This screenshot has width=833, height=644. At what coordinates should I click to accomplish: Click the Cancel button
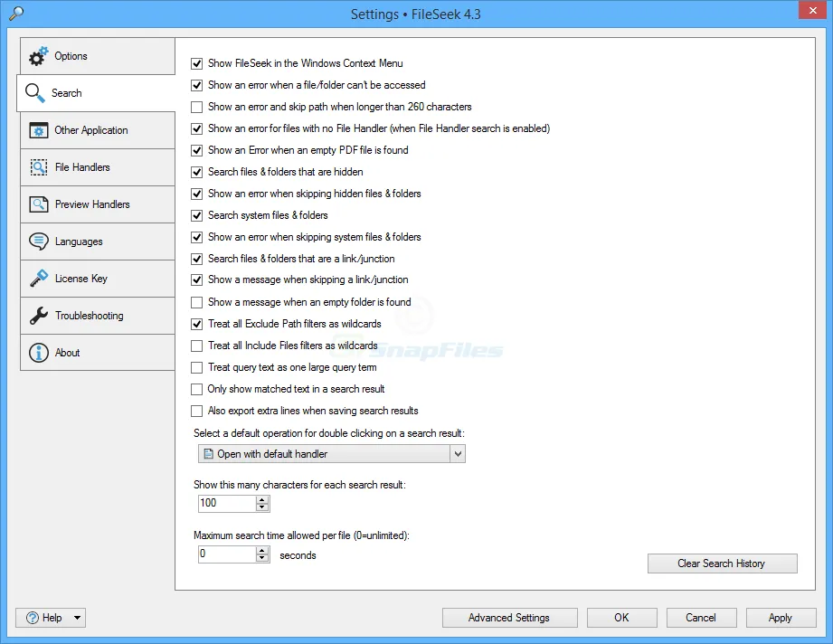point(701,618)
